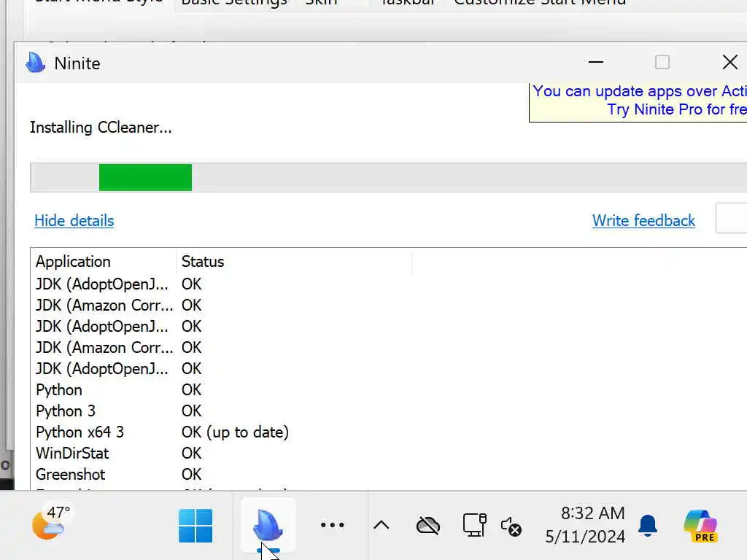Switch to Skin tab in background window
The height and width of the screenshot is (560, 747).
pyautogui.click(x=321, y=3)
